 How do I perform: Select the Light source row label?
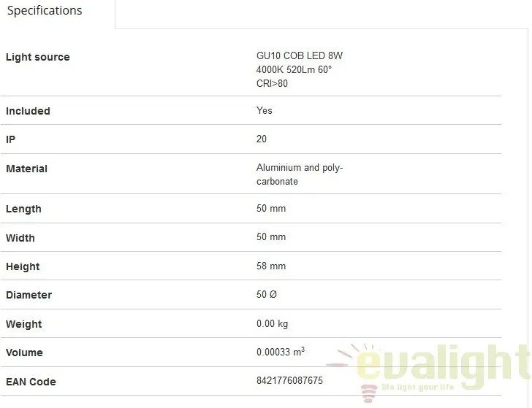38,57
